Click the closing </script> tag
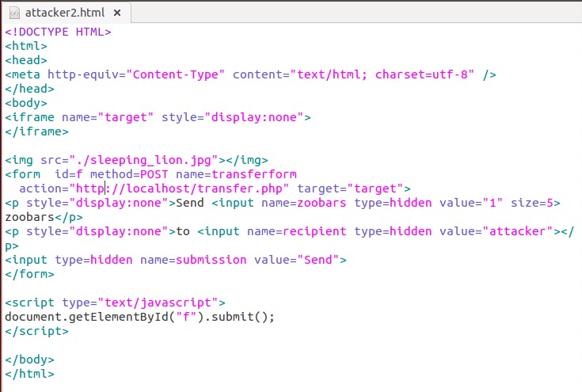 pos(36,331)
